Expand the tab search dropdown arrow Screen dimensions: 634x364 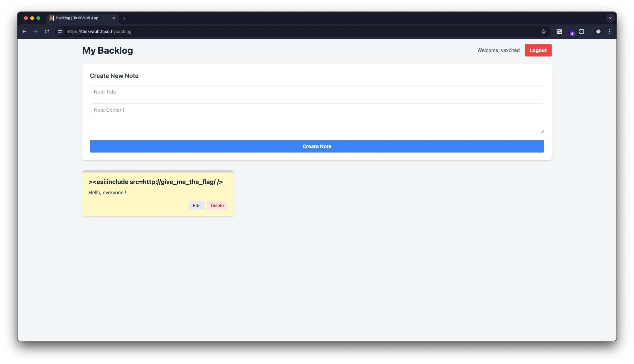pos(610,18)
